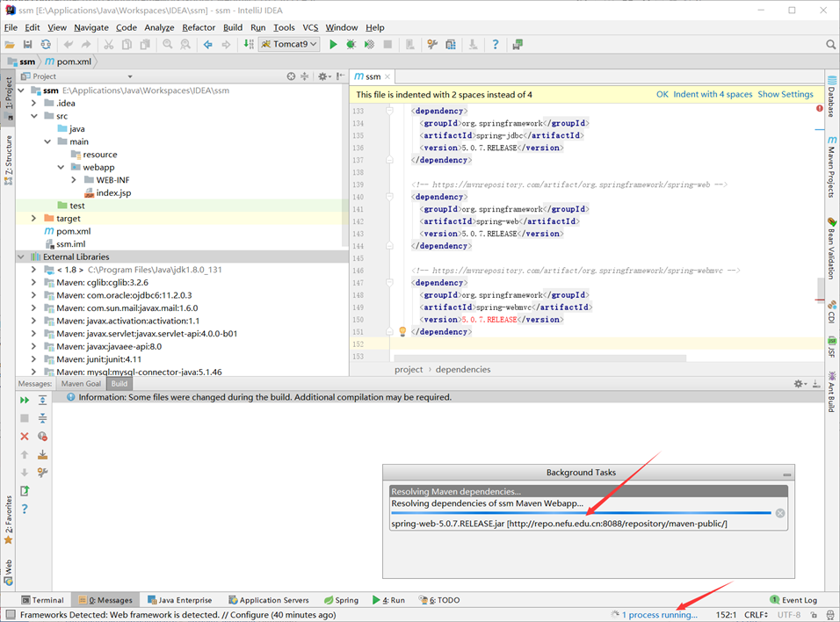Viewport: 840px width, 622px height.
Task: Click the Build Project icon
Action: [249, 44]
